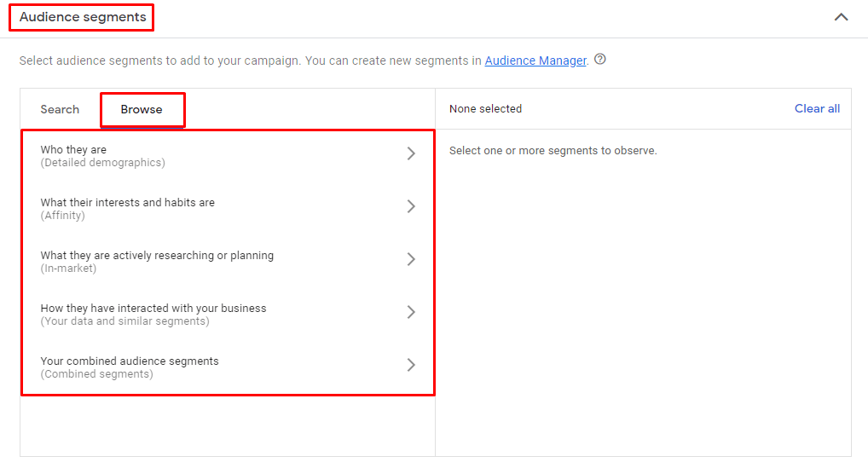Collapse the Audience segments section chevron
Viewport: 868px width, 468px height.
click(841, 17)
